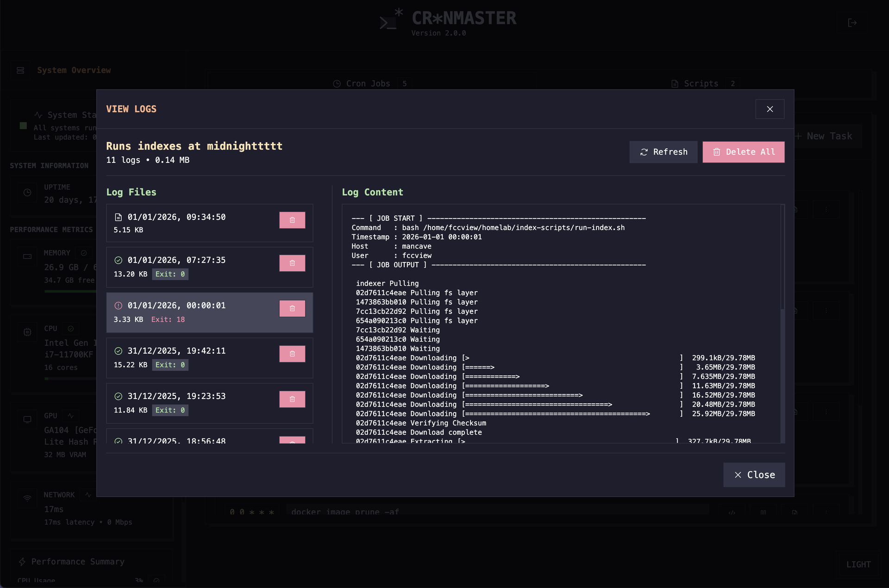This screenshot has width=889, height=588.
Task: Click 'Verifying Checksum' line in log
Action: tap(421, 423)
